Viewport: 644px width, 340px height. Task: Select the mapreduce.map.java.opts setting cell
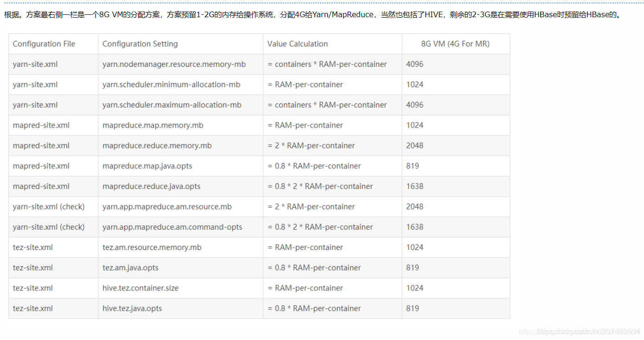coord(181,166)
